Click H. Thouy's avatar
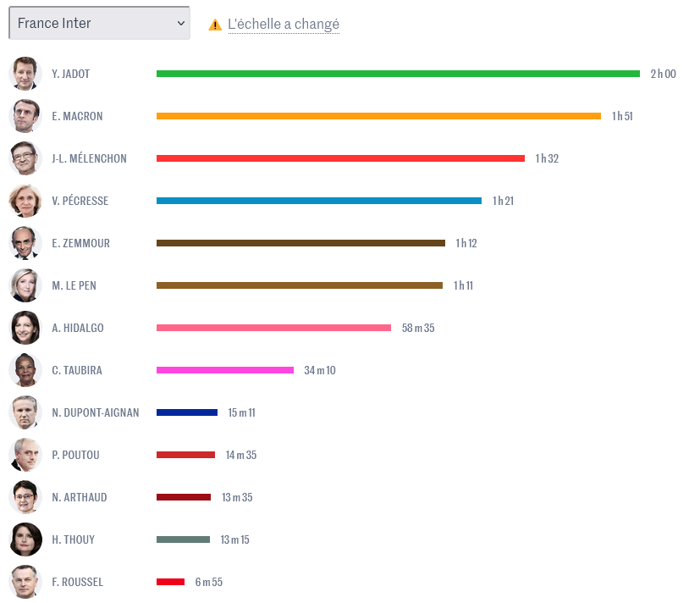700x603 pixels. tap(25, 539)
